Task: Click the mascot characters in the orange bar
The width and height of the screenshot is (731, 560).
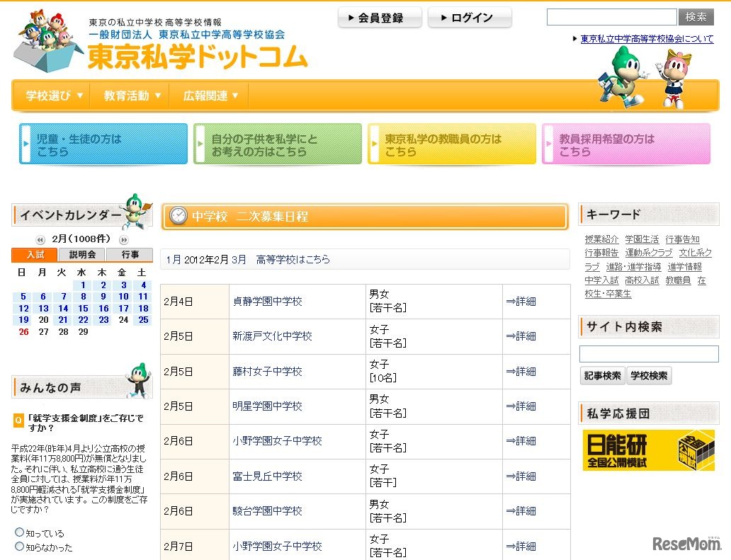Action: point(645,77)
